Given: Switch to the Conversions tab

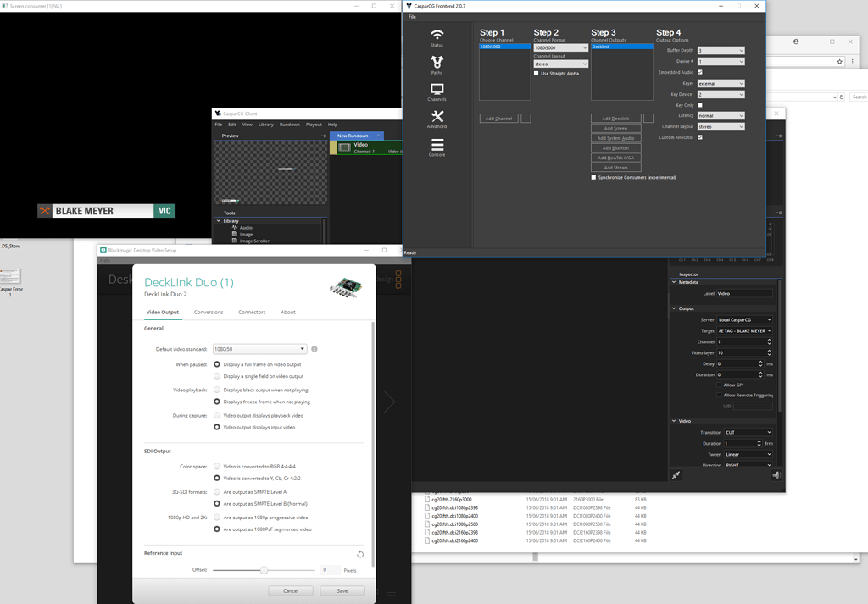Looking at the screenshot, I should click(209, 312).
